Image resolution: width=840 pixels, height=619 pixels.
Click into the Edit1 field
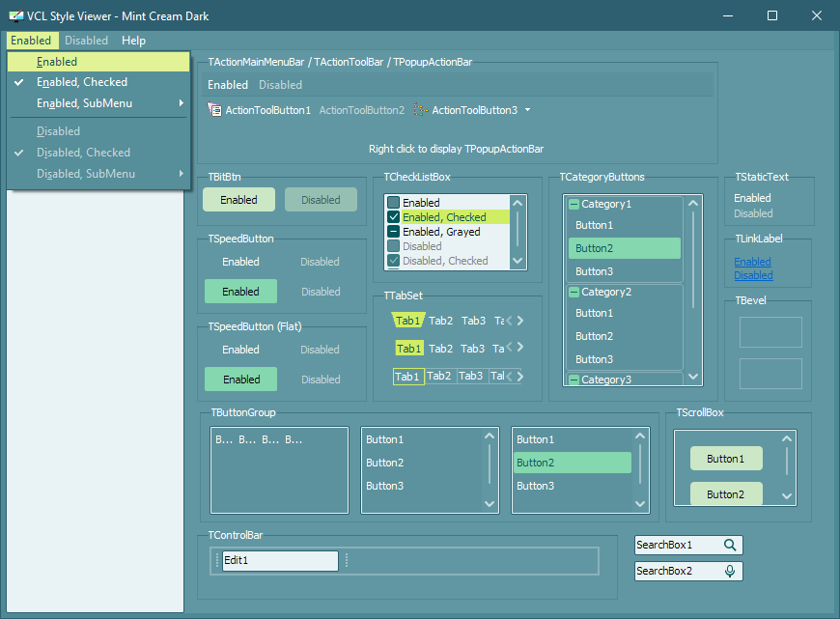tap(280, 561)
